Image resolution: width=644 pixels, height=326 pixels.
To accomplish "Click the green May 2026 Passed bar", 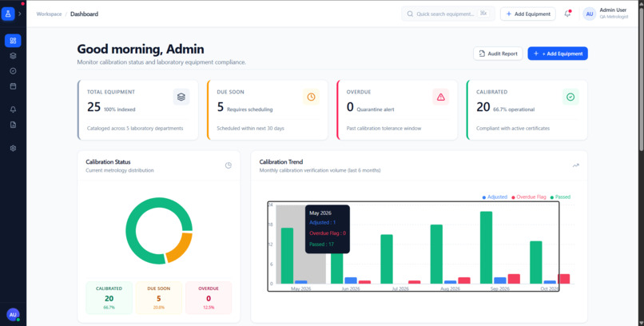I will [x=287, y=256].
